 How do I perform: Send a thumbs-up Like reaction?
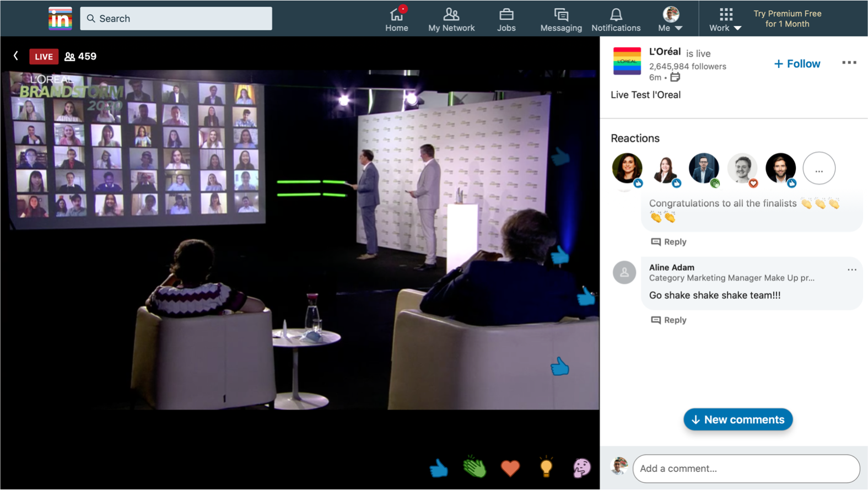(x=439, y=468)
